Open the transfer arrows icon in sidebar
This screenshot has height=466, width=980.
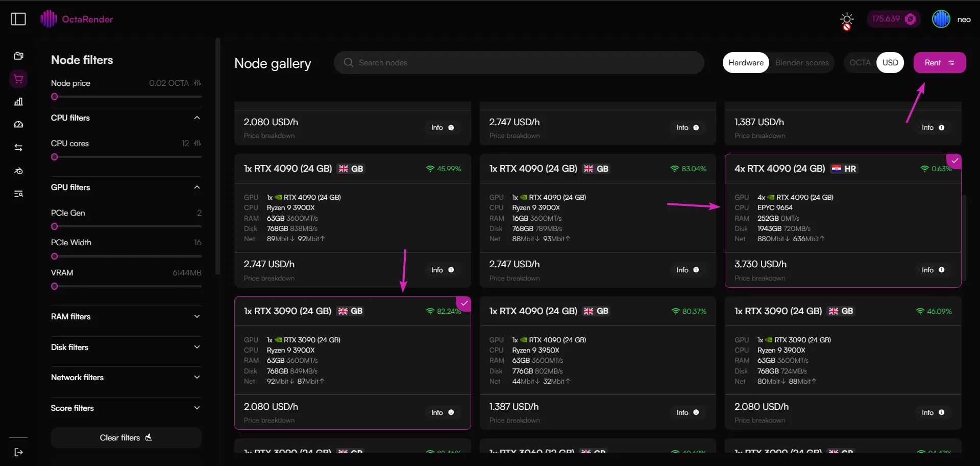[x=18, y=148]
